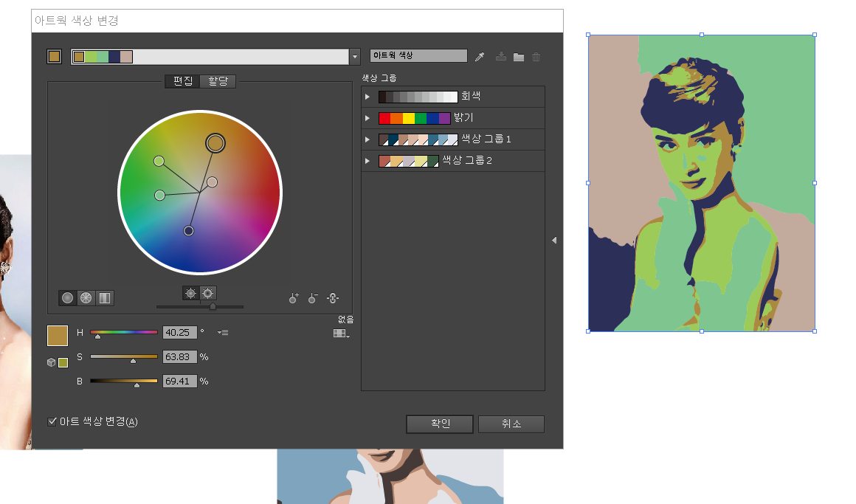Click the in-gamut olive correction swatch
The height and width of the screenshot is (504, 856).
[63, 362]
